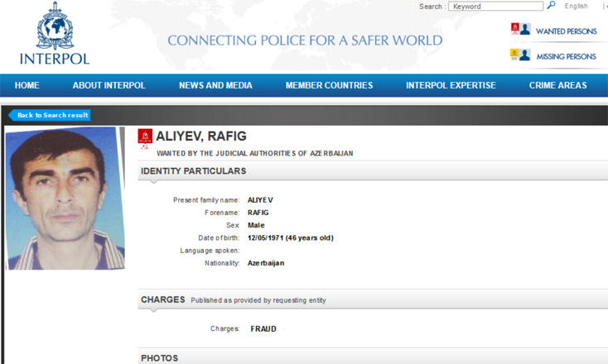
Task: Click the Language spoken label
Action: [x=210, y=251]
